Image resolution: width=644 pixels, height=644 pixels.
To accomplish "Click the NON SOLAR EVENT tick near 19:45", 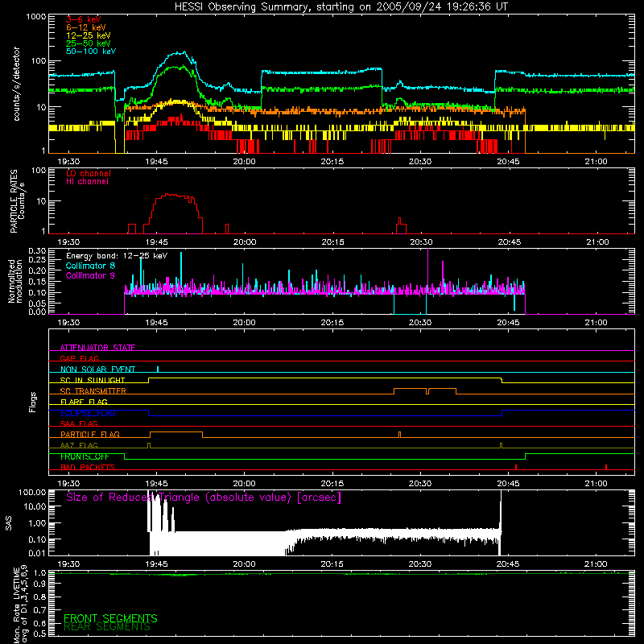I will pyautogui.click(x=158, y=369).
